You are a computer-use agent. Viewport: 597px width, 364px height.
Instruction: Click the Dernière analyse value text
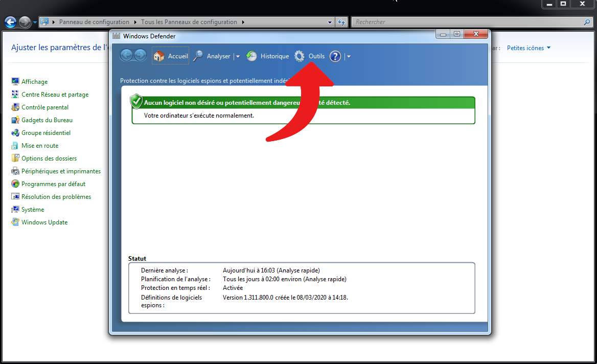pos(271,270)
